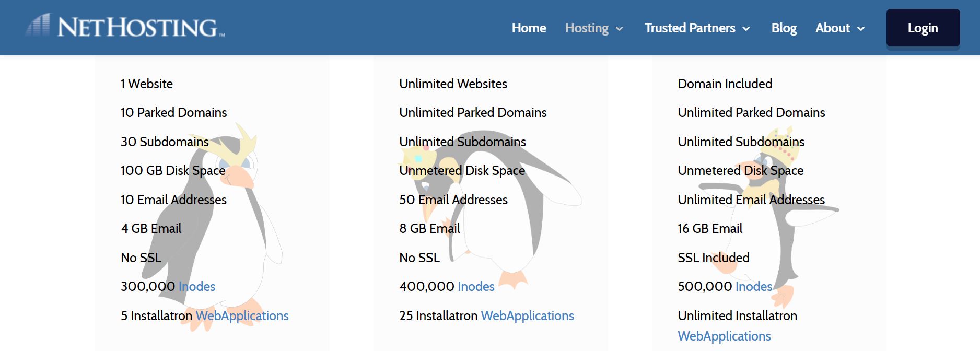Click the Login button

point(923,28)
